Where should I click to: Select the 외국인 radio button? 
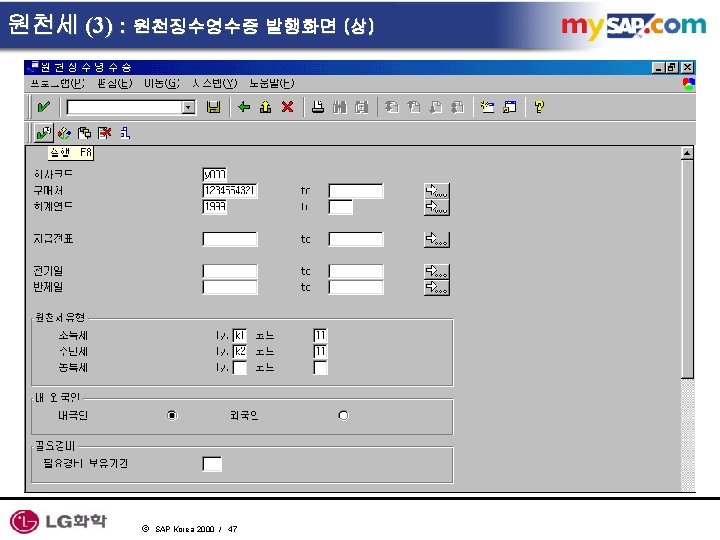pyautogui.click(x=343, y=416)
